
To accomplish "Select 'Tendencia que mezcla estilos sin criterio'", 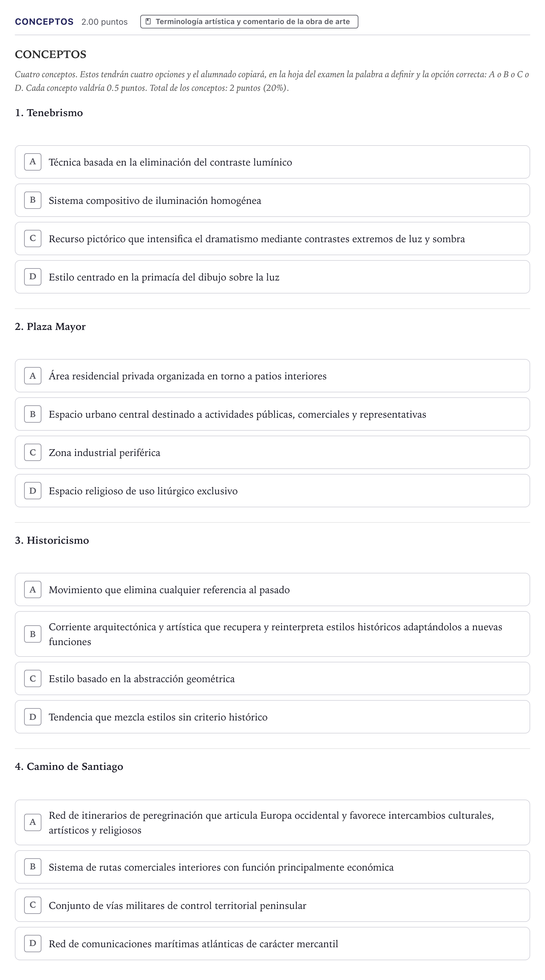I will pyautogui.click(x=272, y=717).
